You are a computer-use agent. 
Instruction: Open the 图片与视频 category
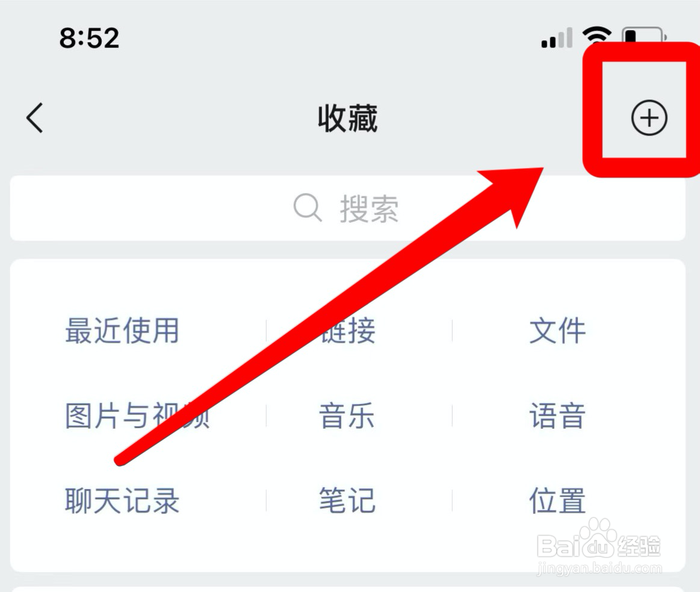[x=137, y=416]
